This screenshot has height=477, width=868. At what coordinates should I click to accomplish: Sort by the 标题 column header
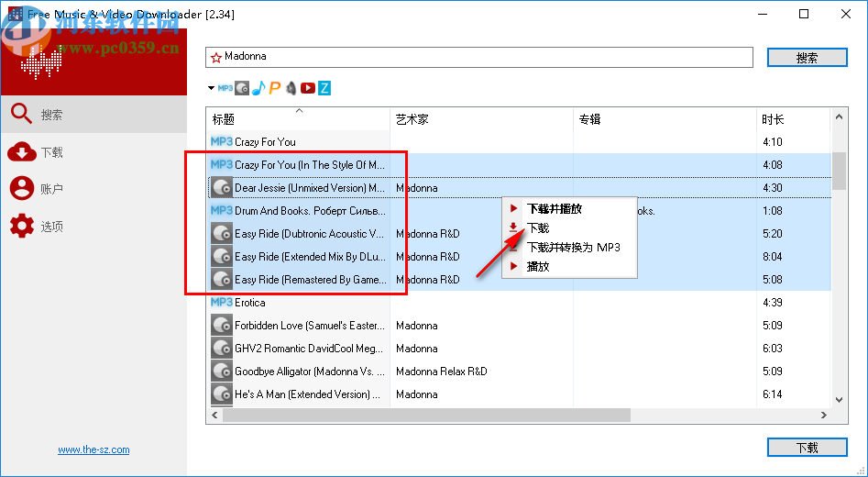click(298, 119)
